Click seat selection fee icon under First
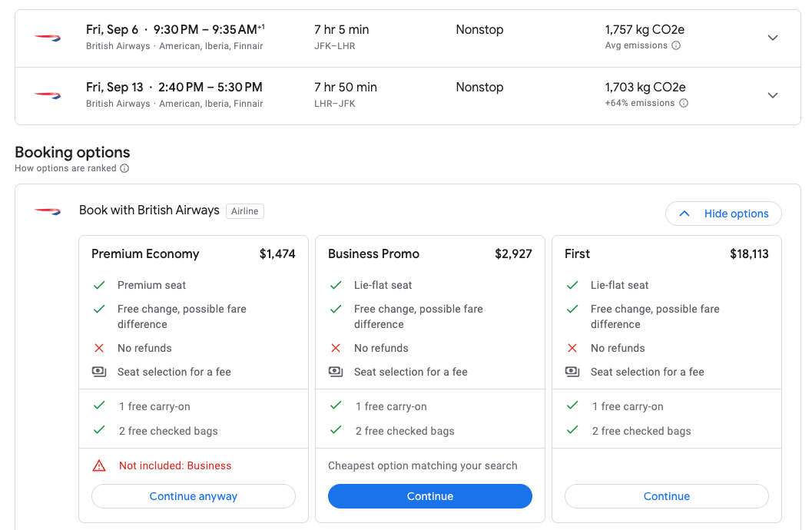Viewport: 812px width, 530px height. [x=572, y=372]
